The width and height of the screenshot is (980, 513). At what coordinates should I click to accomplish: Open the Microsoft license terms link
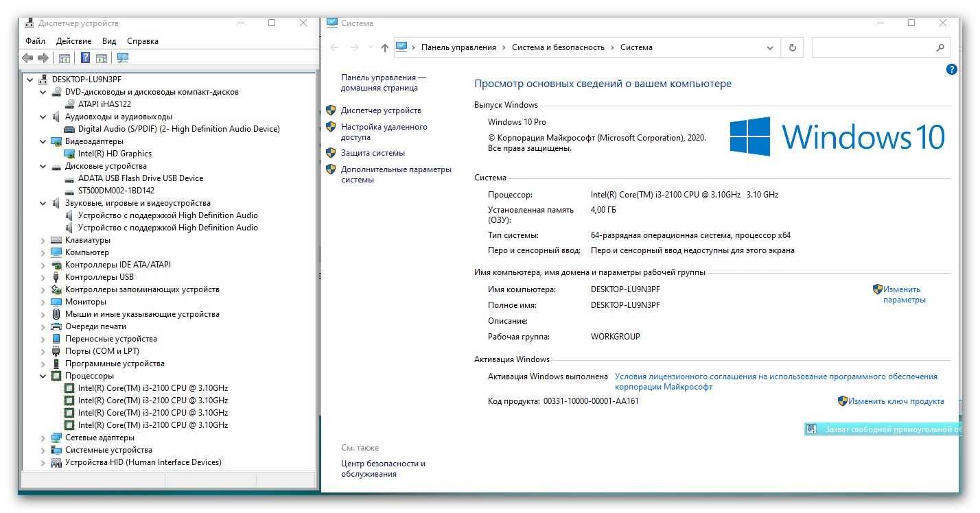(775, 381)
